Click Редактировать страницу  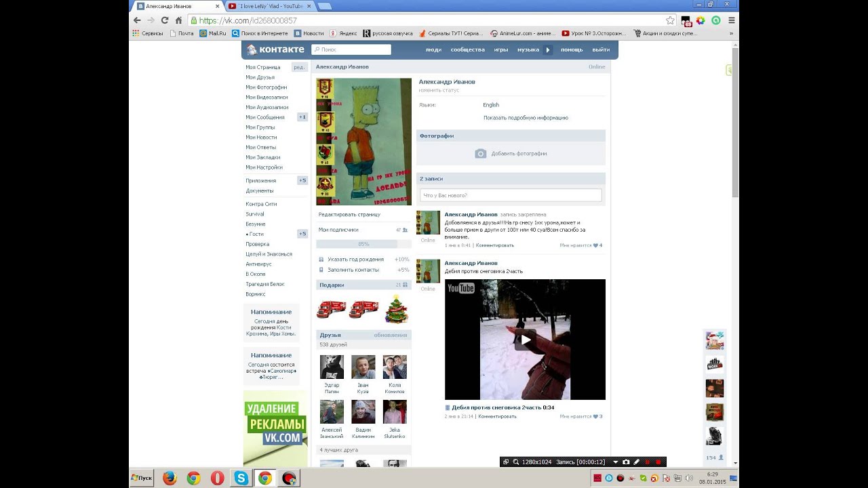pyautogui.click(x=349, y=214)
